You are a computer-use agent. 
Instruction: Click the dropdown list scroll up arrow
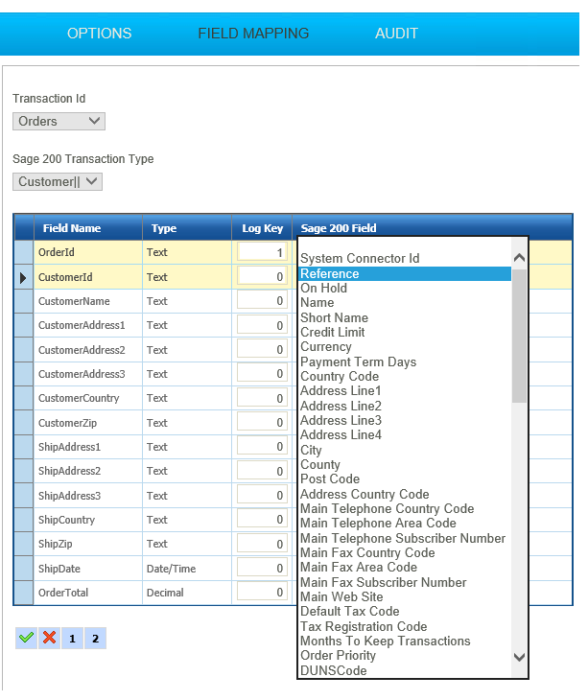click(519, 258)
